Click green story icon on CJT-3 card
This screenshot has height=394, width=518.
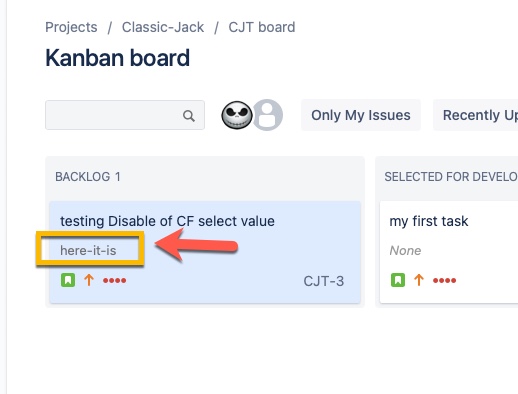(x=68, y=280)
